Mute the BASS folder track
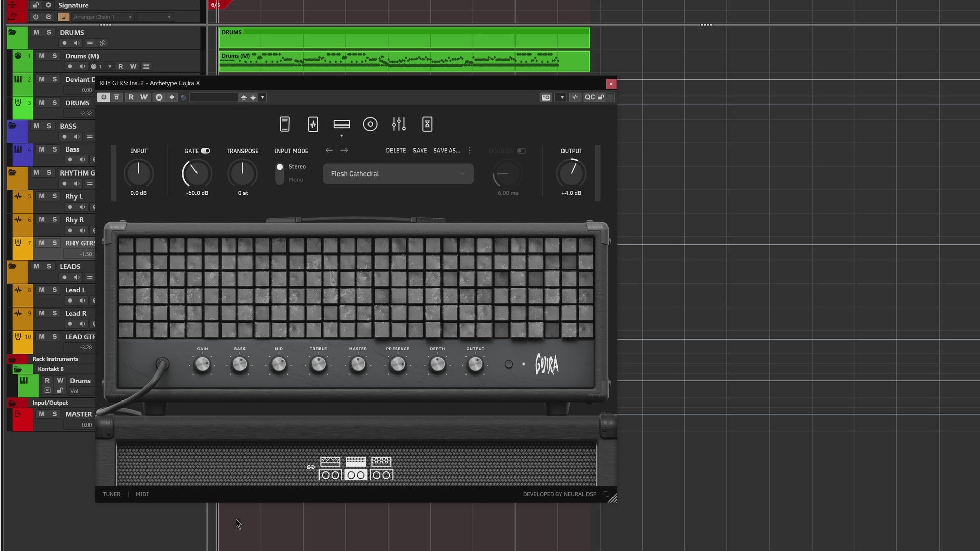 [36, 126]
